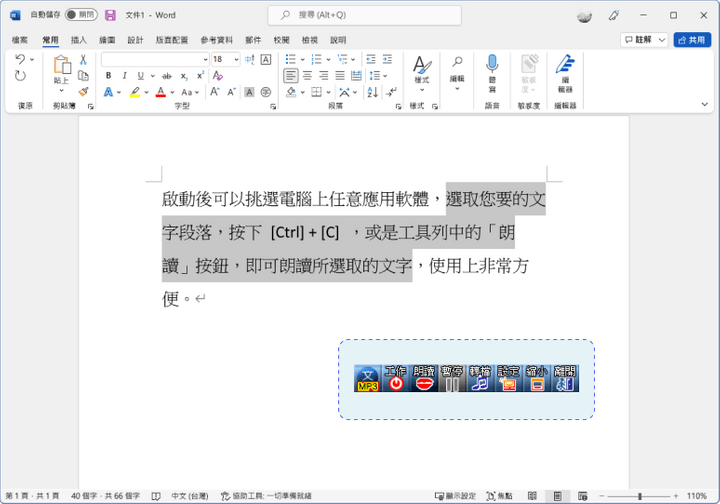Click the Dictate microphone icon
The width and height of the screenshot is (720, 504).
[492, 64]
